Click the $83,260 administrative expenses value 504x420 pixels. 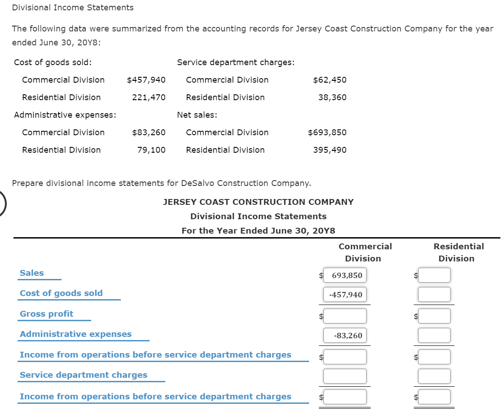[149, 133]
